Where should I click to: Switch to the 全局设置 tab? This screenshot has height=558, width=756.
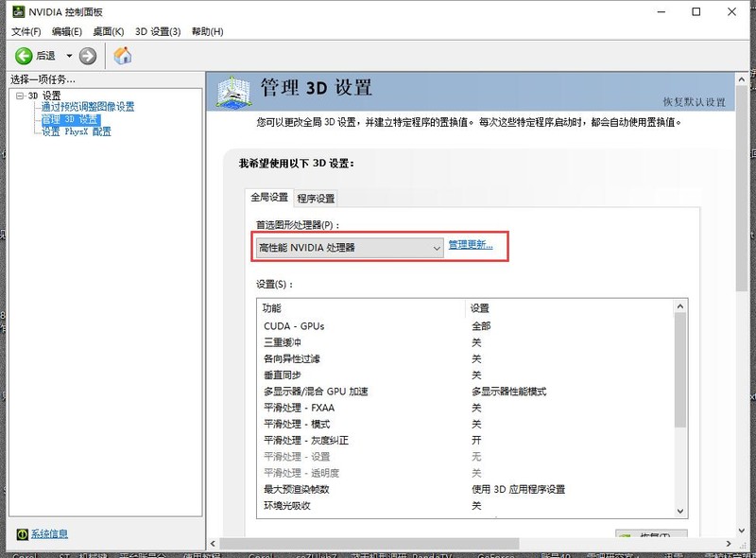[x=269, y=197]
